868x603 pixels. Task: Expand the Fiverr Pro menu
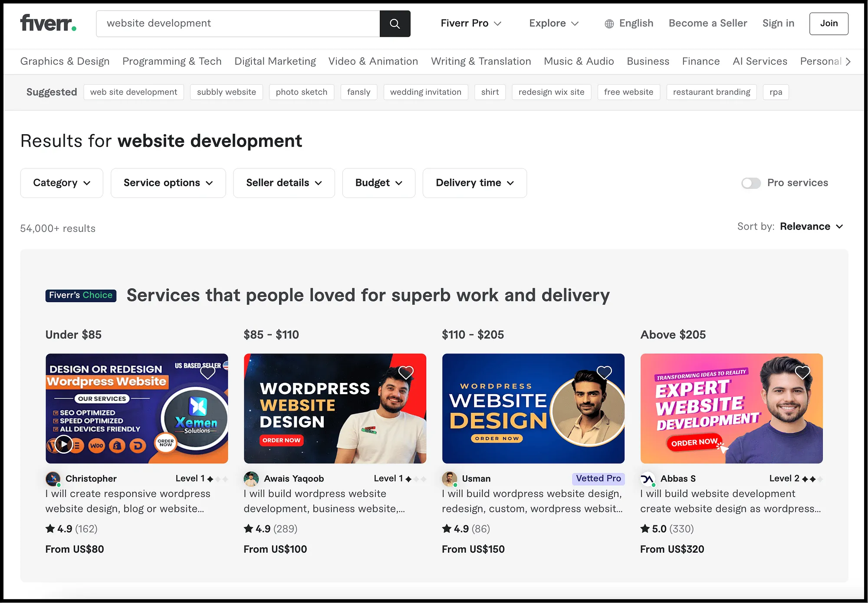[471, 23]
